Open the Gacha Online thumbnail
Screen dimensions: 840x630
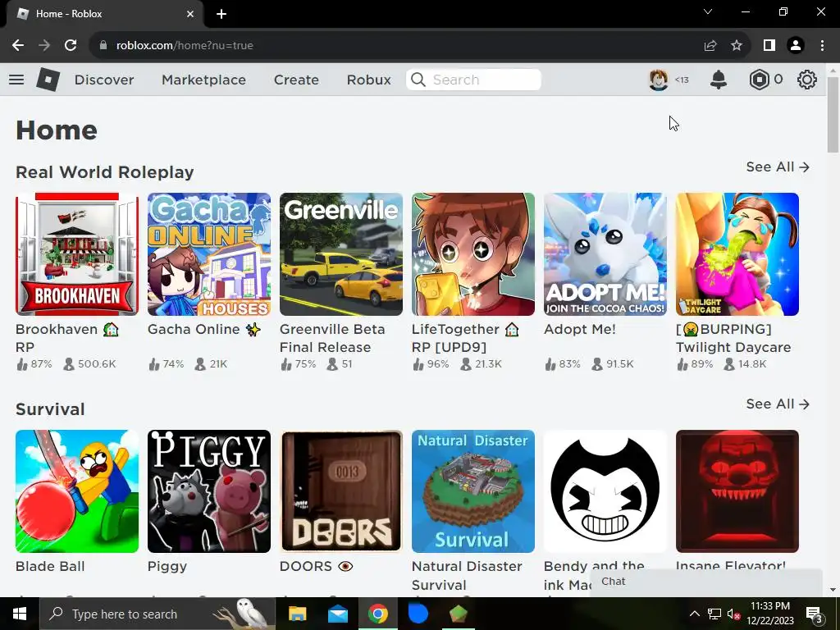point(209,254)
